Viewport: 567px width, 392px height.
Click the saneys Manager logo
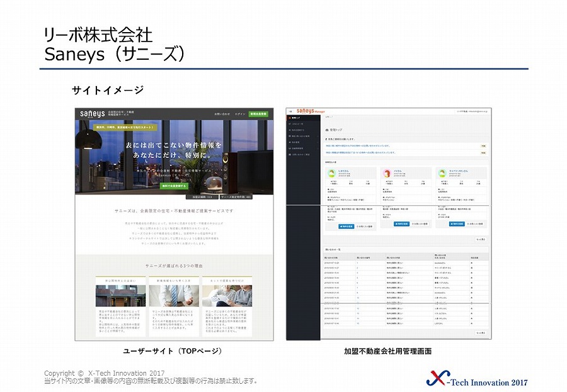(311, 111)
